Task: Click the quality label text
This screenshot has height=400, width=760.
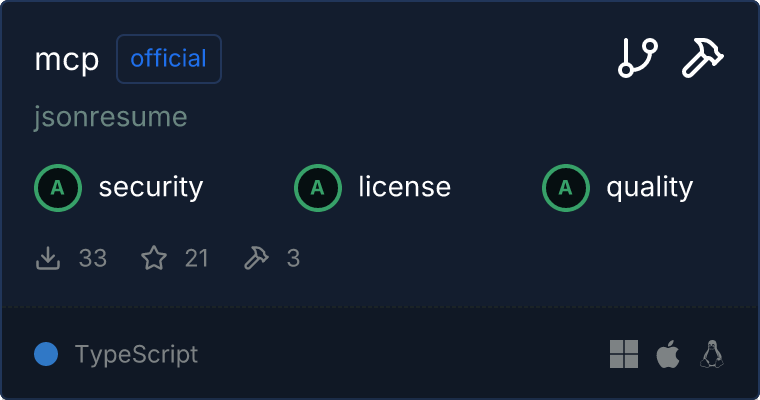Action: coord(650,187)
